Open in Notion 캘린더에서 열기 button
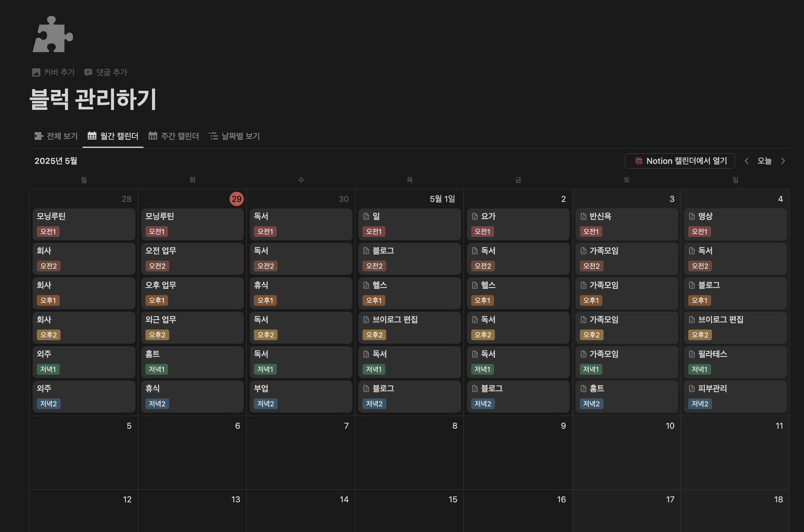The width and height of the screenshot is (804, 532). point(680,161)
